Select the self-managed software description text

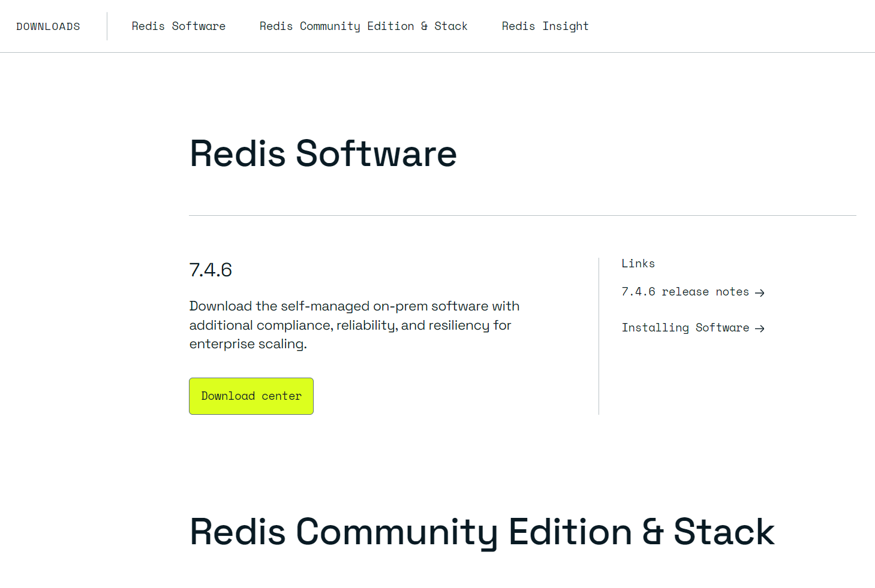[x=354, y=324]
